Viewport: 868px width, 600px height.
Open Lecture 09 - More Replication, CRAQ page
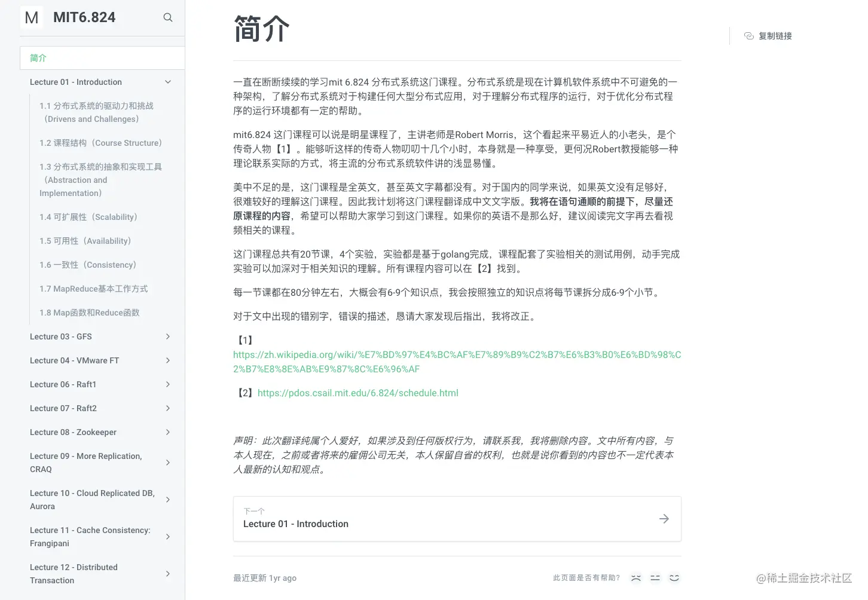click(x=86, y=463)
